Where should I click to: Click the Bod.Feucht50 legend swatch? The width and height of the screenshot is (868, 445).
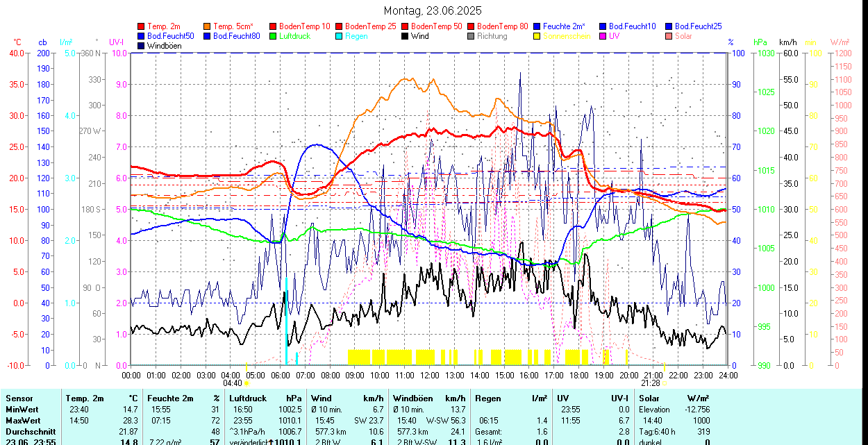(141, 36)
